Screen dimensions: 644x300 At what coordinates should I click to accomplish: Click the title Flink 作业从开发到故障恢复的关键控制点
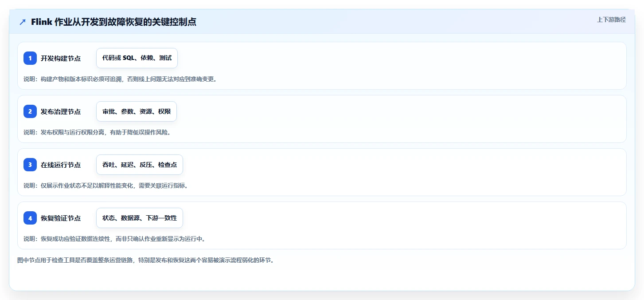tap(113, 22)
